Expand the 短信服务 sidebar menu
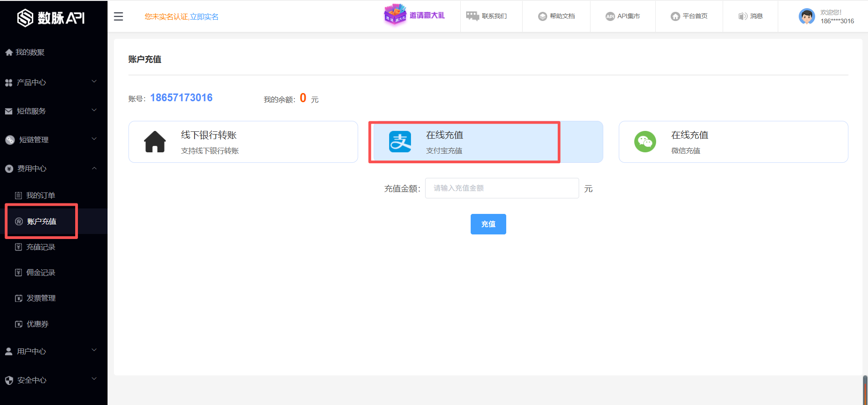868x405 pixels. click(x=51, y=111)
